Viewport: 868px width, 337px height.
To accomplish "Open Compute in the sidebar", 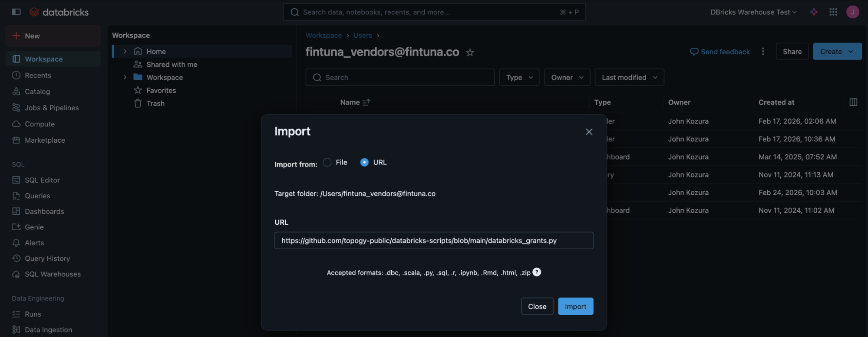I will (x=53, y=124).
